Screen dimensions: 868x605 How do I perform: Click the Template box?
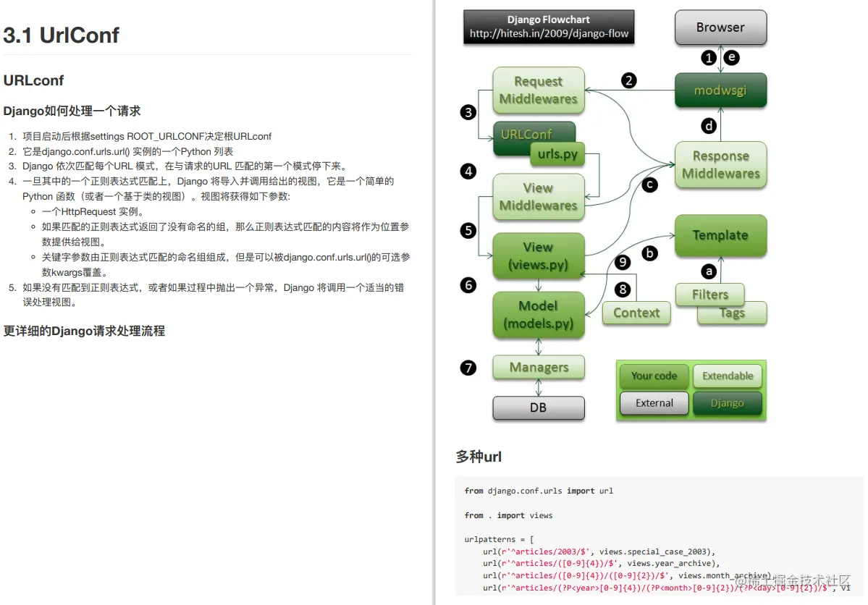[x=720, y=235]
